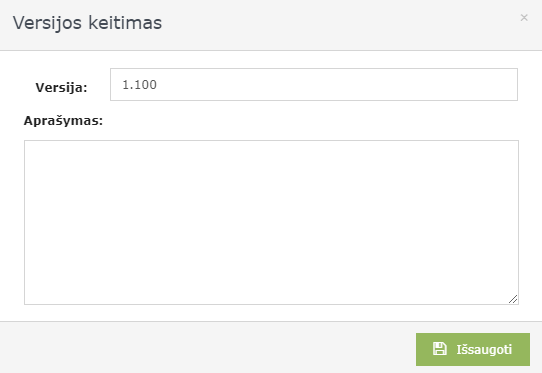Dismiss dialog using the X icon

pos(524,18)
